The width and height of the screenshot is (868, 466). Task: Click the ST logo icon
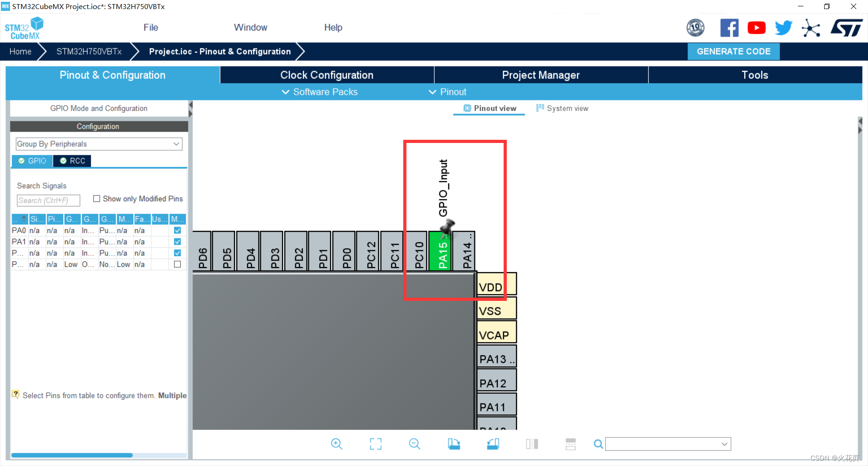846,28
